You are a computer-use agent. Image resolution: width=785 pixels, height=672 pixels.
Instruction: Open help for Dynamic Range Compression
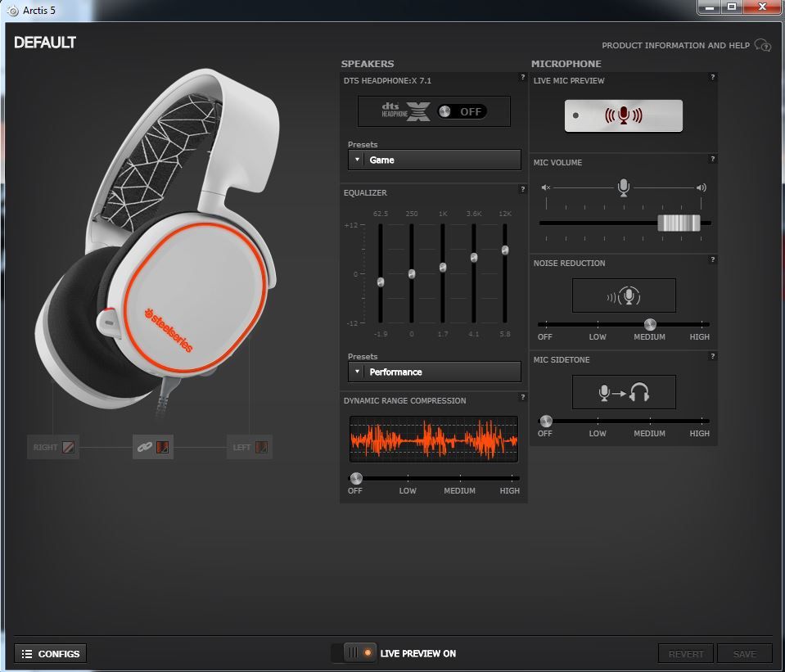pos(523,397)
